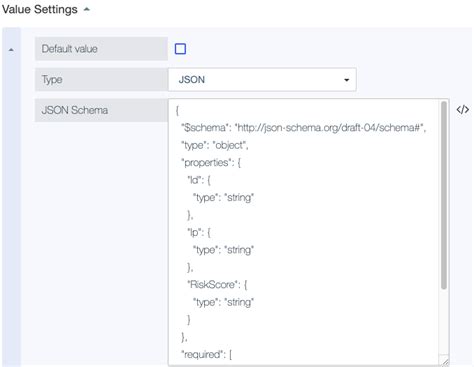
Task: Click the "properties": { line
Action: (211, 163)
